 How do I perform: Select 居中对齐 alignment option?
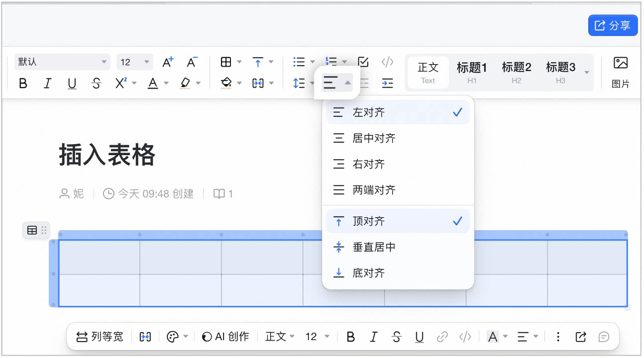[x=398, y=138]
